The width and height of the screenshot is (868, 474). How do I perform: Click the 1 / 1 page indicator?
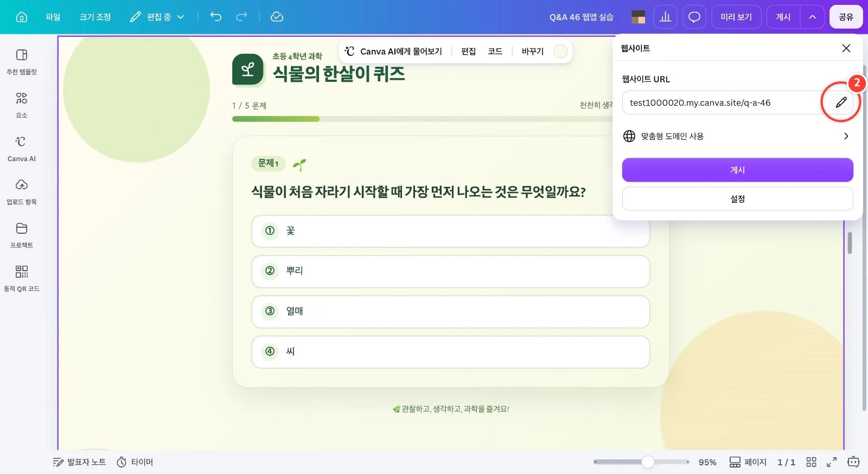point(786,462)
